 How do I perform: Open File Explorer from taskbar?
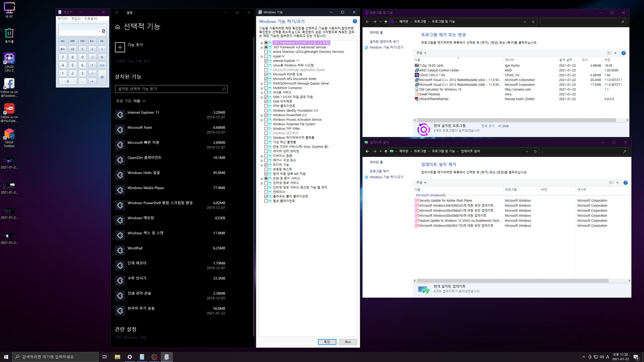117,357
